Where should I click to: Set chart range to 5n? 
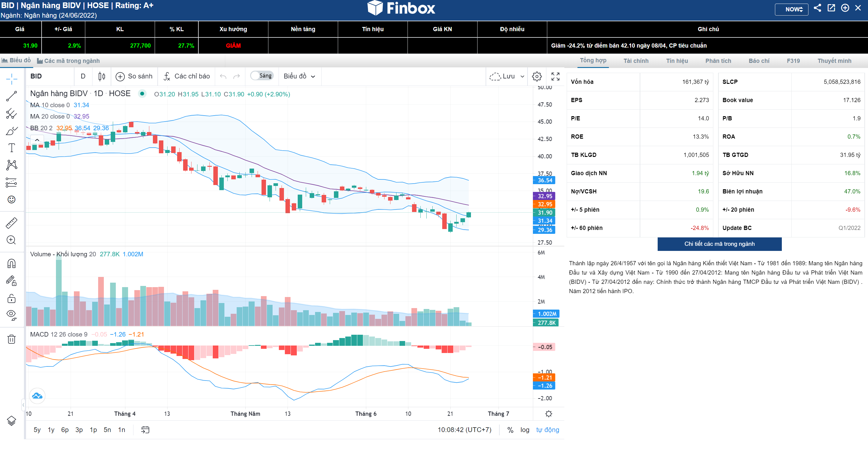tap(107, 430)
